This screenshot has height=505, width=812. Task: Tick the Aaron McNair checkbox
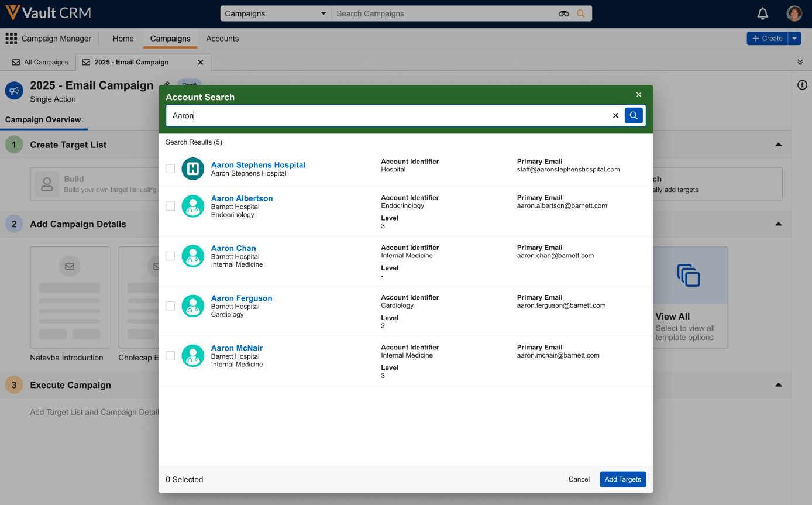(x=170, y=356)
